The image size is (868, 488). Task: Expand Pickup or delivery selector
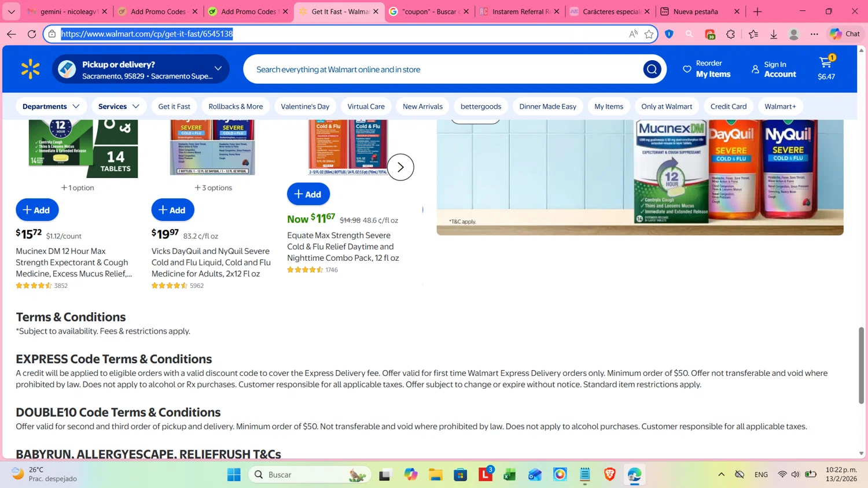click(141, 69)
